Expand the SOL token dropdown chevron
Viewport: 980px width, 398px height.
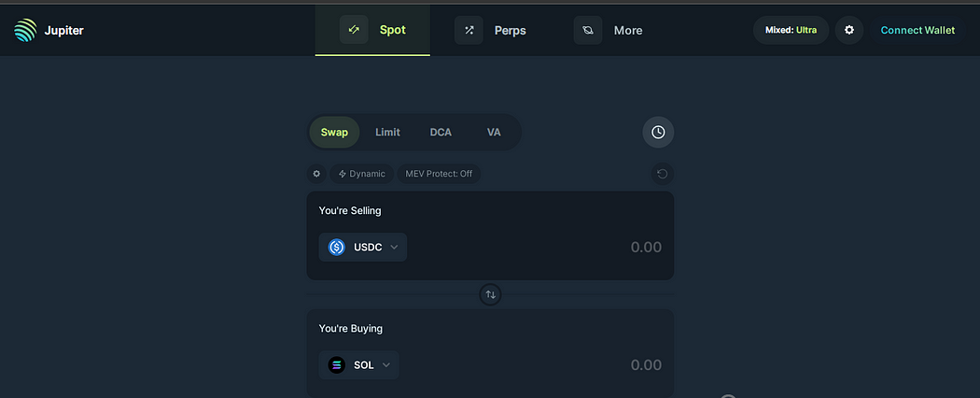[386, 364]
